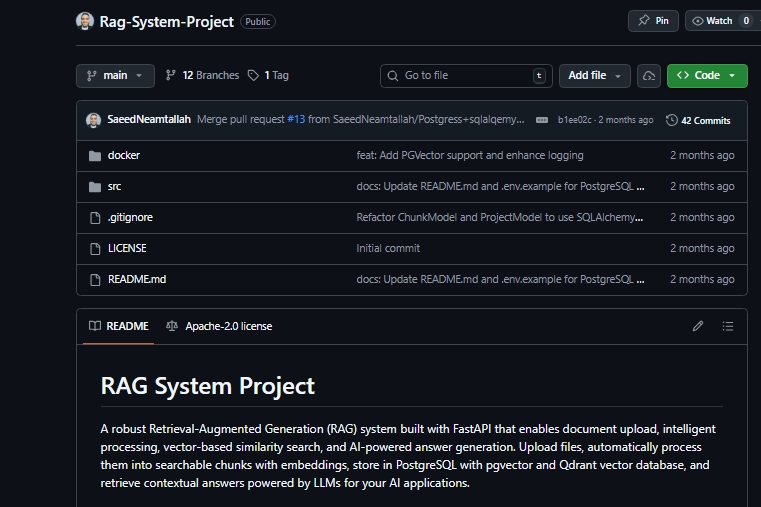Open the docker folder
Image resolution: width=761 pixels, height=507 pixels.
coord(124,155)
